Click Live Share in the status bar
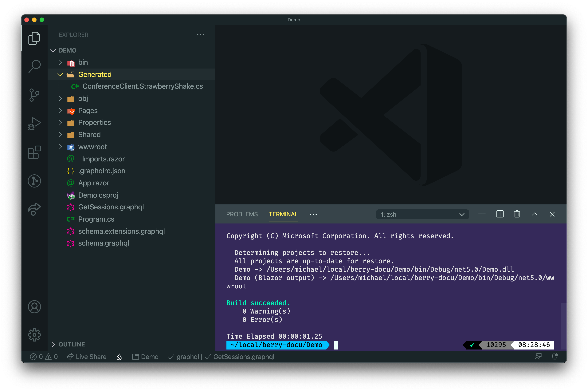The height and width of the screenshot is (391, 588). tap(87, 357)
